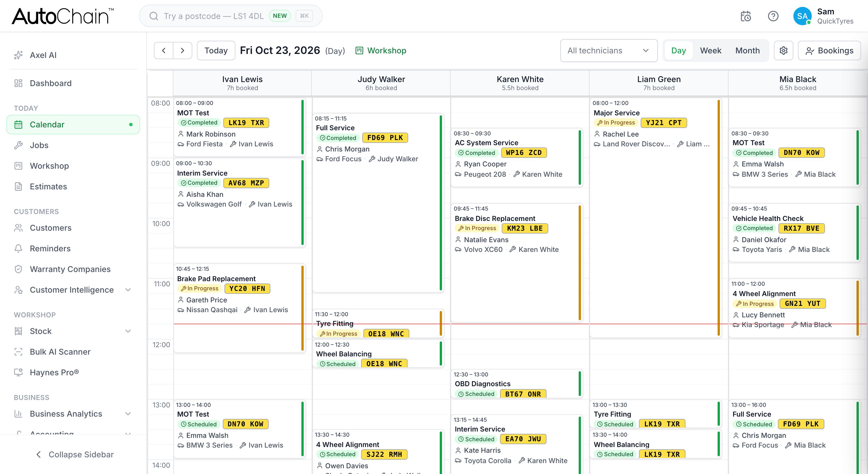Open Ivan Lewis 08:00 MOT Test job
Viewport: 868px width, 474px height.
pos(240,127)
